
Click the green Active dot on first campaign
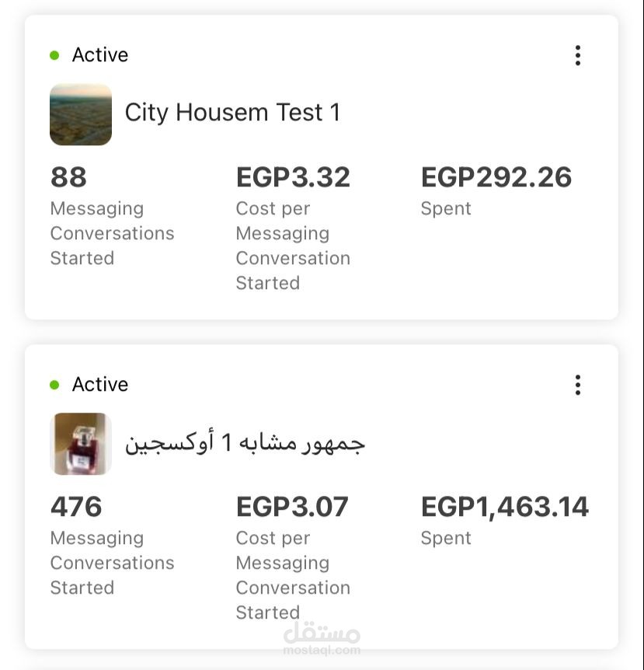54,55
